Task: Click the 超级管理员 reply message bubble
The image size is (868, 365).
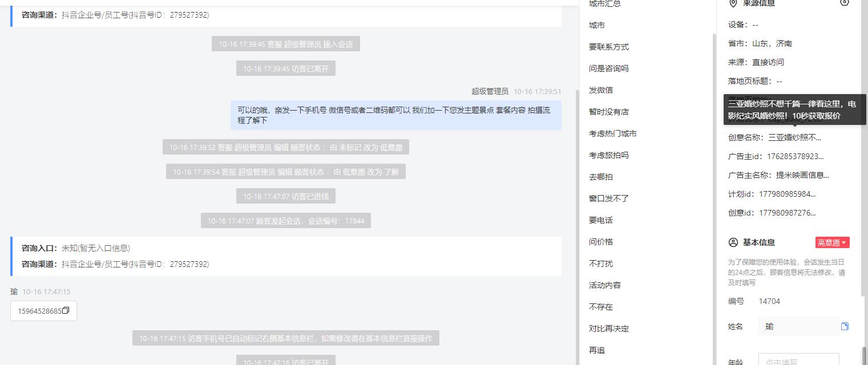Action: (396, 115)
